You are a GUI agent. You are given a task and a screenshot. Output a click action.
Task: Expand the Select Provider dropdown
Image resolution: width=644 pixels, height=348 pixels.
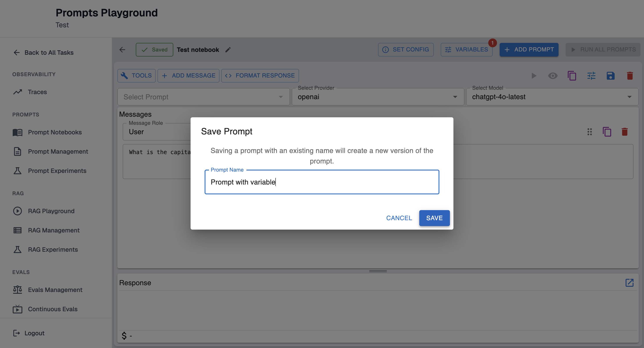click(377, 97)
